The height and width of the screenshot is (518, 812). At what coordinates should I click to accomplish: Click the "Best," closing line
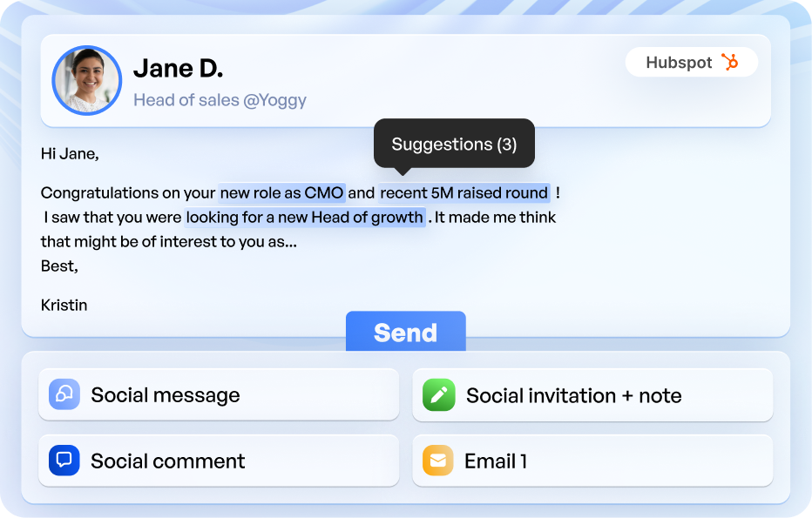[59, 266]
